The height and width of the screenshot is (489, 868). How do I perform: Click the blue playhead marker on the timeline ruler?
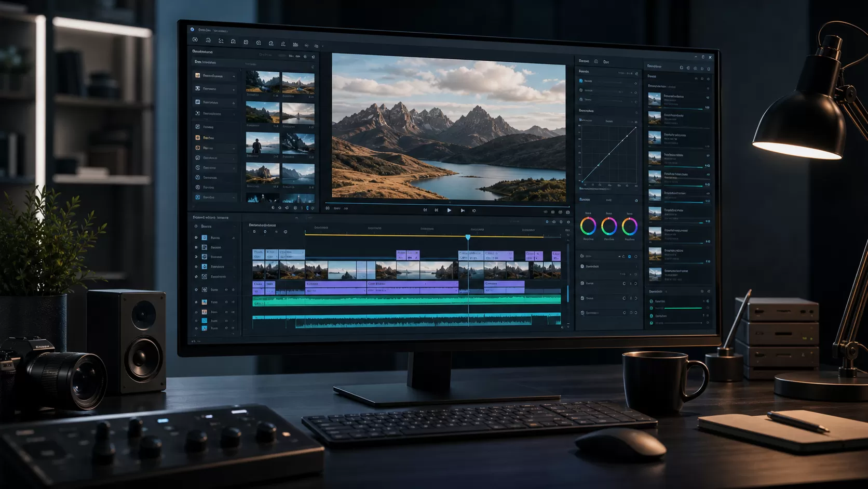click(468, 237)
